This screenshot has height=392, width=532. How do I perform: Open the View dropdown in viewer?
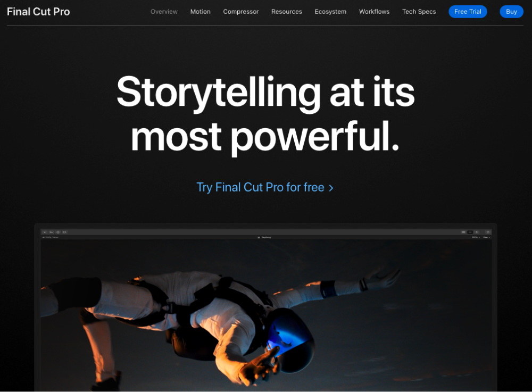pyautogui.click(x=487, y=237)
